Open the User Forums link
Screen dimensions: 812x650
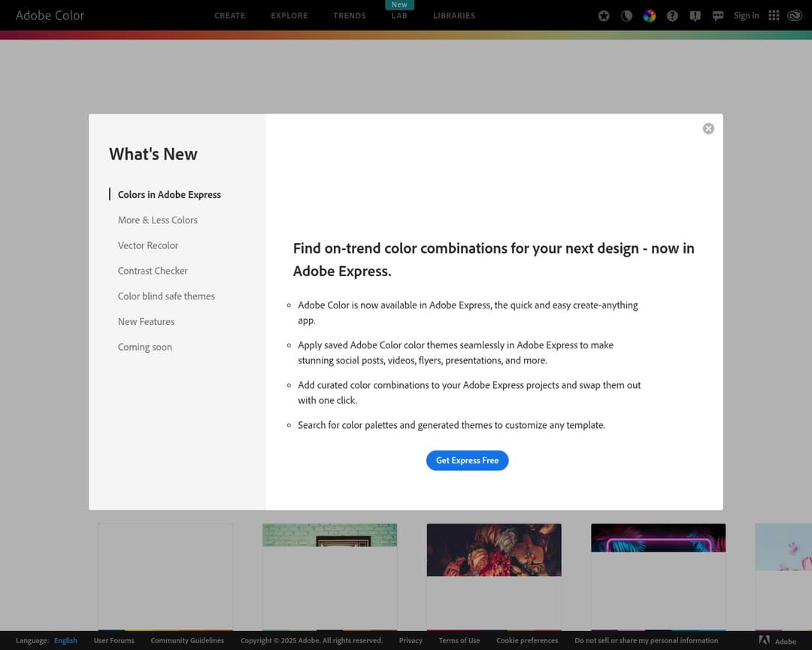(x=114, y=640)
